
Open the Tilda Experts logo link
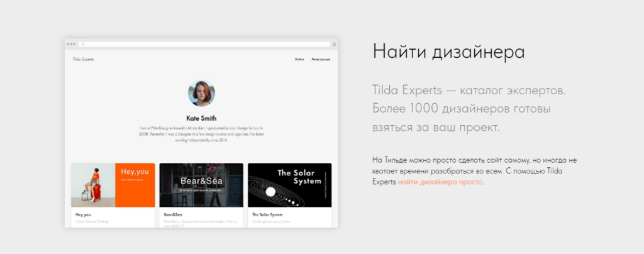point(83,59)
